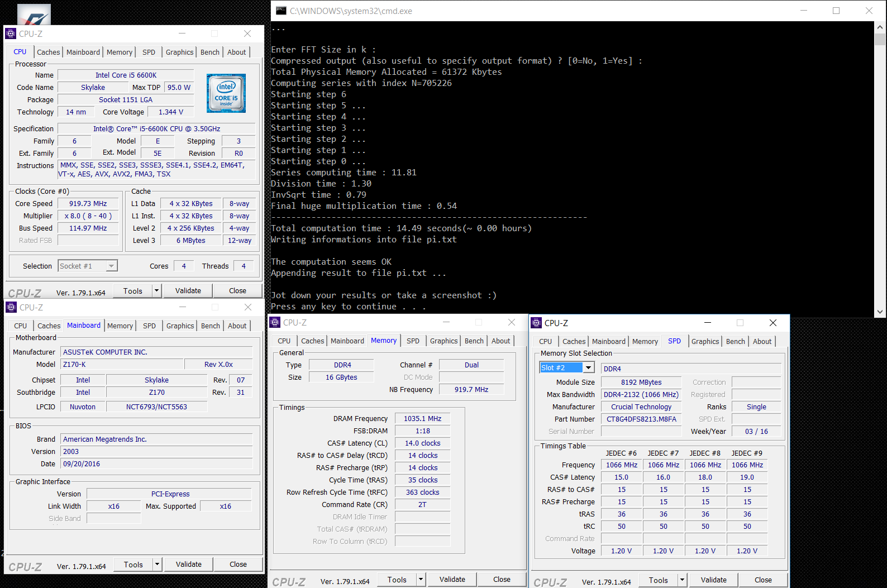The width and height of the screenshot is (887, 588).
Task: Click the cmd window vertical scrollbar thumb
Action: click(880, 39)
